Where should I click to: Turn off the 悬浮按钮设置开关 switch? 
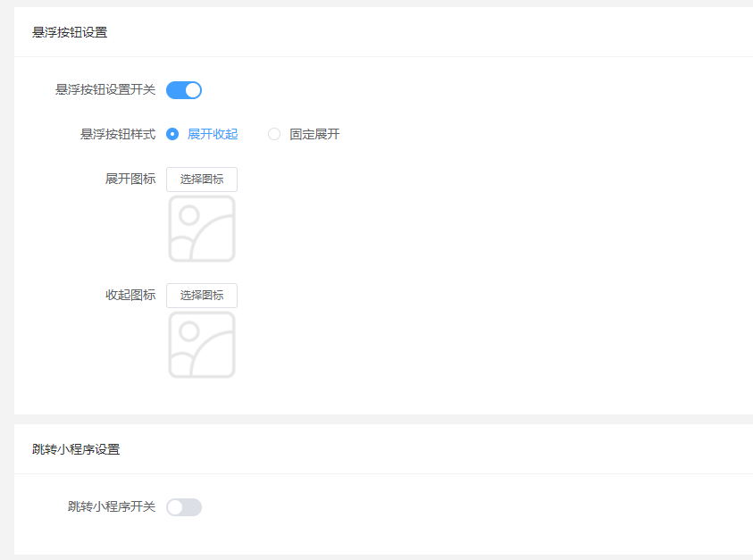pos(184,90)
